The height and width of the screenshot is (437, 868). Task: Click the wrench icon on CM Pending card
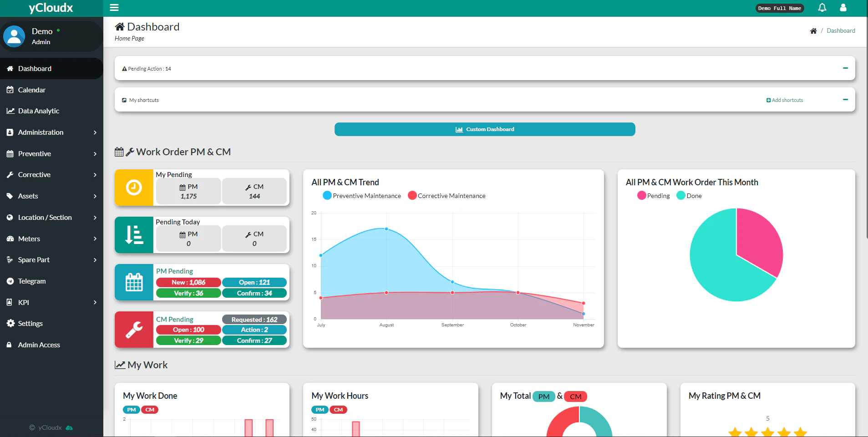(133, 330)
